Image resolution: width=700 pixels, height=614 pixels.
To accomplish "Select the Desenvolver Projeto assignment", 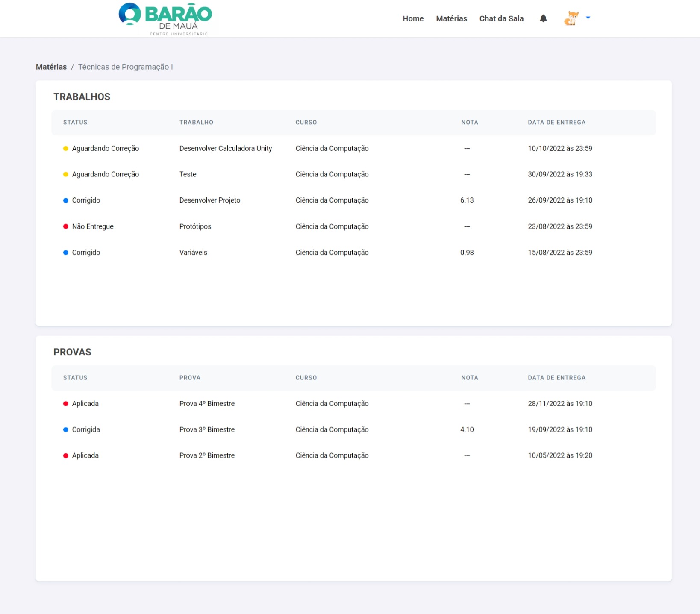I will tap(210, 200).
